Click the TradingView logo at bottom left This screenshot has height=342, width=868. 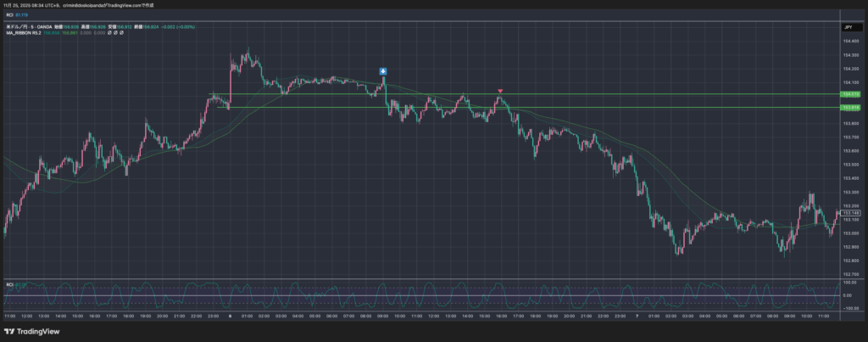tap(31, 331)
